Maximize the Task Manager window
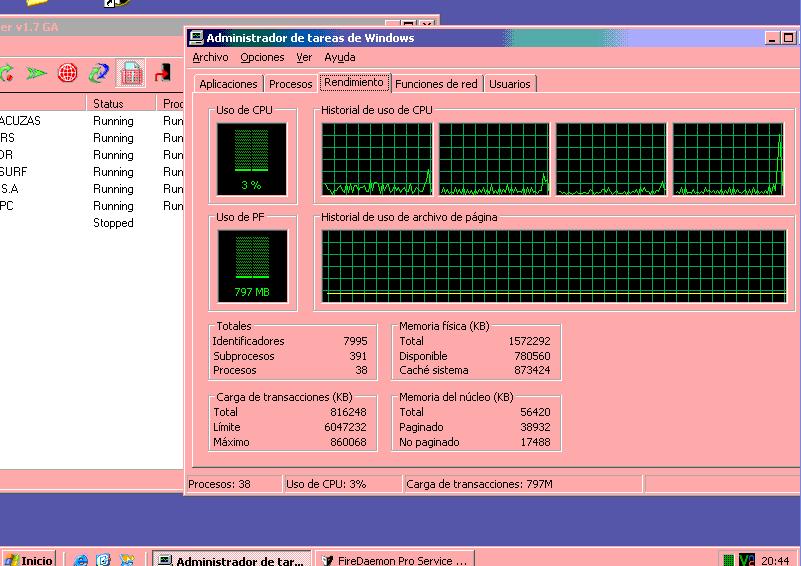This screenshot has height=566, width=801. [788, 38]
